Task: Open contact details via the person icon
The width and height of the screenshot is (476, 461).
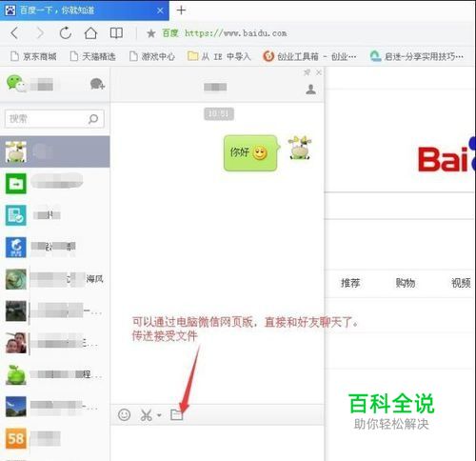Action: [x=310, y=90]
